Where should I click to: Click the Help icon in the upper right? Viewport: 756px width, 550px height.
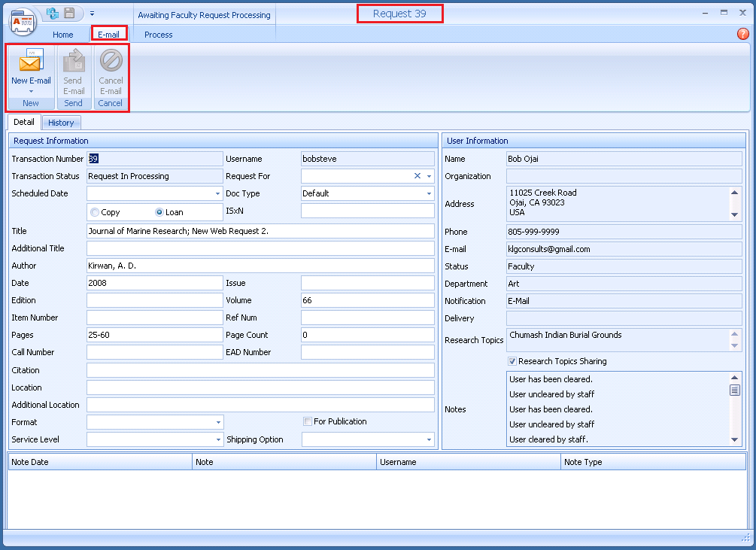(742, 34)
